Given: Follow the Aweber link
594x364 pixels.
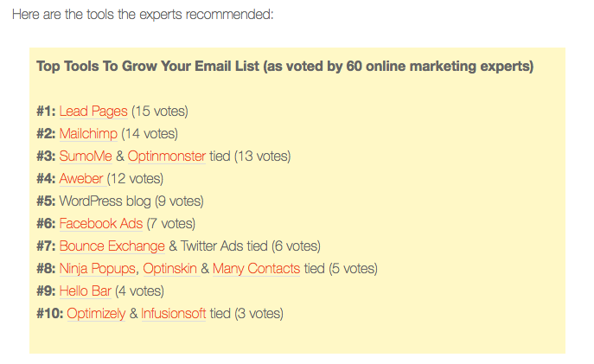Looking at the screenshot, I should [81, 179].
